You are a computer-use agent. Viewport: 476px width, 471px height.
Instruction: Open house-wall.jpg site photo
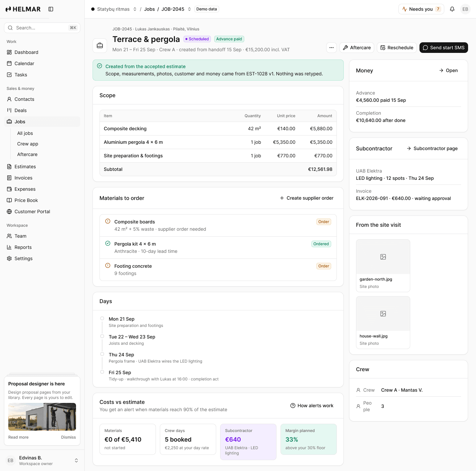click(x=383, y=323)
